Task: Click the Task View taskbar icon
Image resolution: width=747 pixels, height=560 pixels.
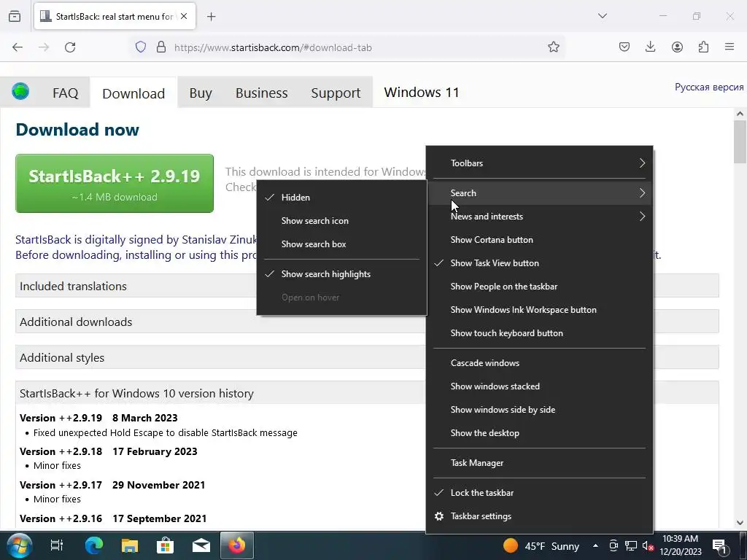Action: click(57, 545)
